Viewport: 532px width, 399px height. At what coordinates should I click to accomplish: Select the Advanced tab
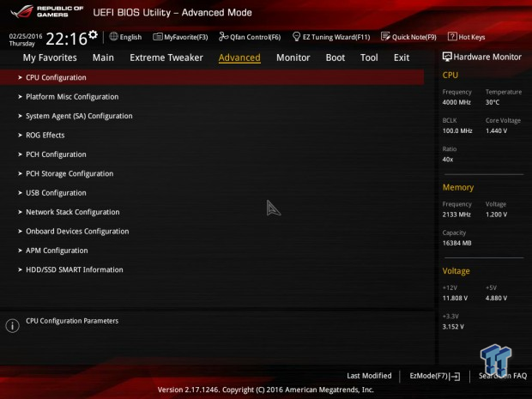[x=239, y=57]
